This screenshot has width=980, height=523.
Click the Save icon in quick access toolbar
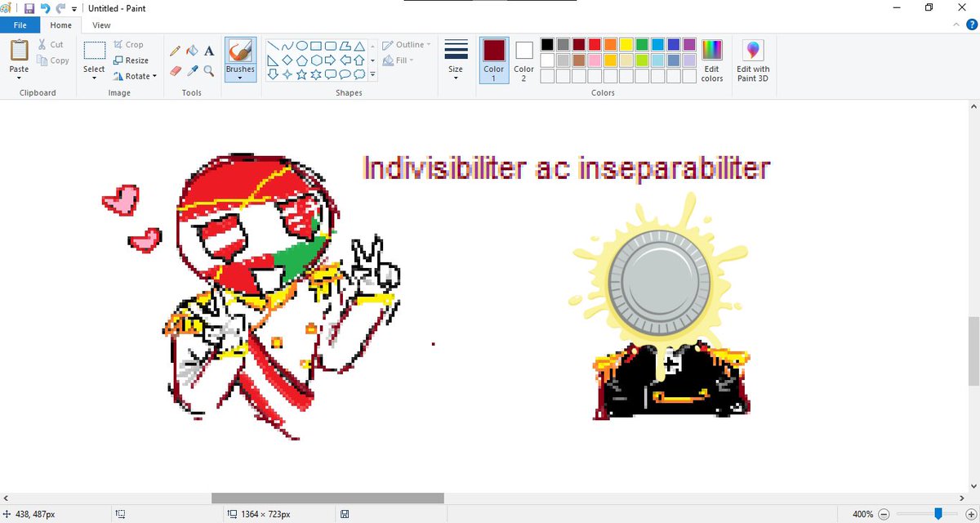pyautogui.click(x=29, y=8)
